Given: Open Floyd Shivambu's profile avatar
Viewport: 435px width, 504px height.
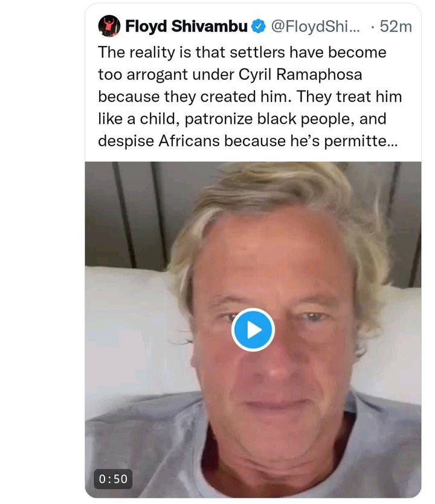Looking at the screenshot, I should [x=109, y=26].
